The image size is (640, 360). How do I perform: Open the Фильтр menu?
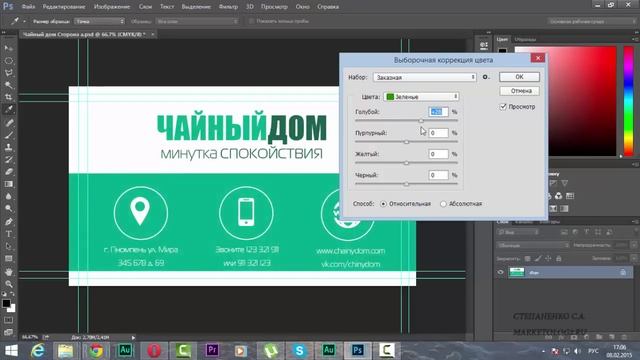[228, 7]
